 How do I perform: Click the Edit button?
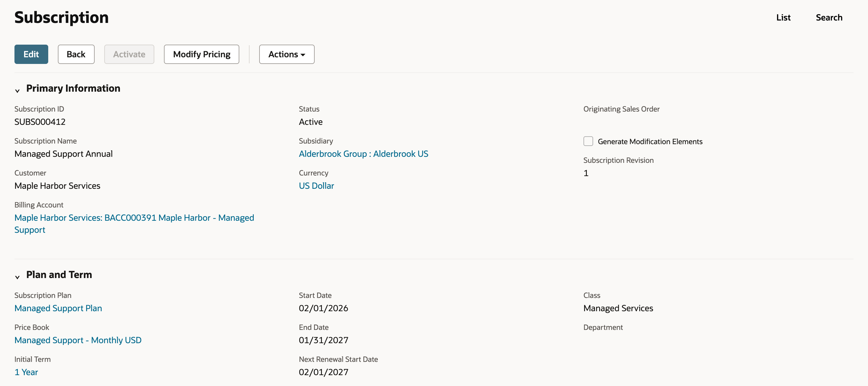(x=31, y=54)
